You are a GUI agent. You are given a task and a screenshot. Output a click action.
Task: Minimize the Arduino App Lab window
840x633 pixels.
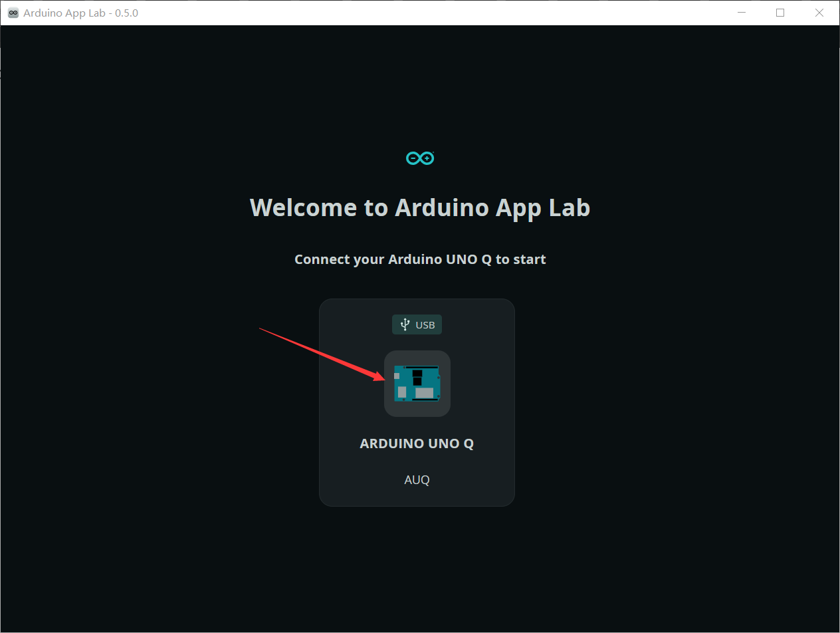click(742, 13)
